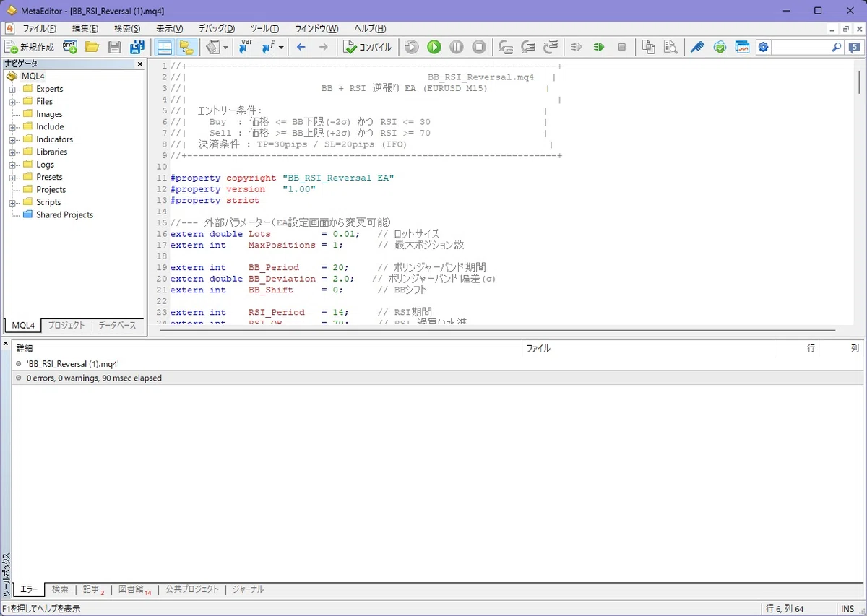Expand the Experts folder in Navigator
Image resolution: width=867 pixels, height=616 pixels.
pyautogui.click(x=12, y=89)
